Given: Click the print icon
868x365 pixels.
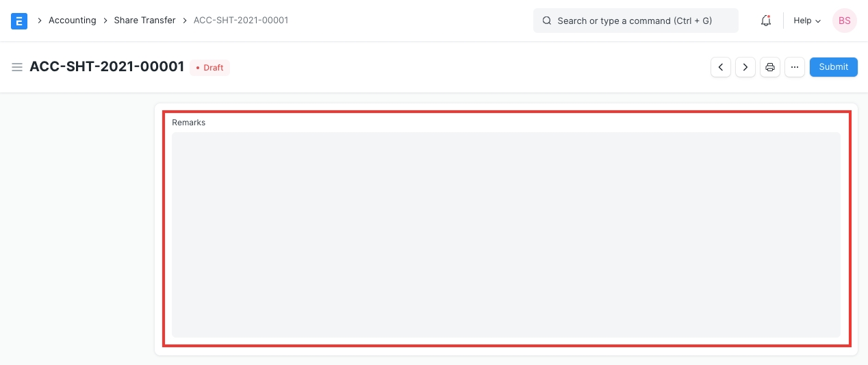Looking at the screenshot, I should (770, 67).
